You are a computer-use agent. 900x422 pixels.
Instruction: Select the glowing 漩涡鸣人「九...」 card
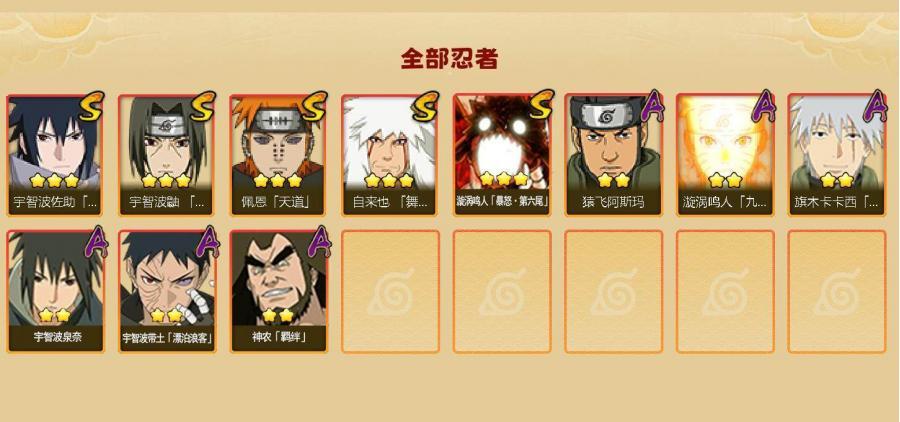pyautogui.click(x=724, y=156)
